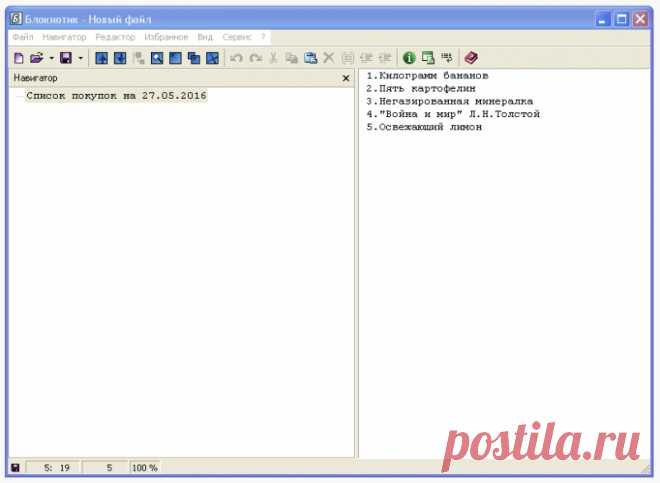Copy selection with copy icon
The width and height of the screenshot is (660, 483).
click(x=291, y=58)
